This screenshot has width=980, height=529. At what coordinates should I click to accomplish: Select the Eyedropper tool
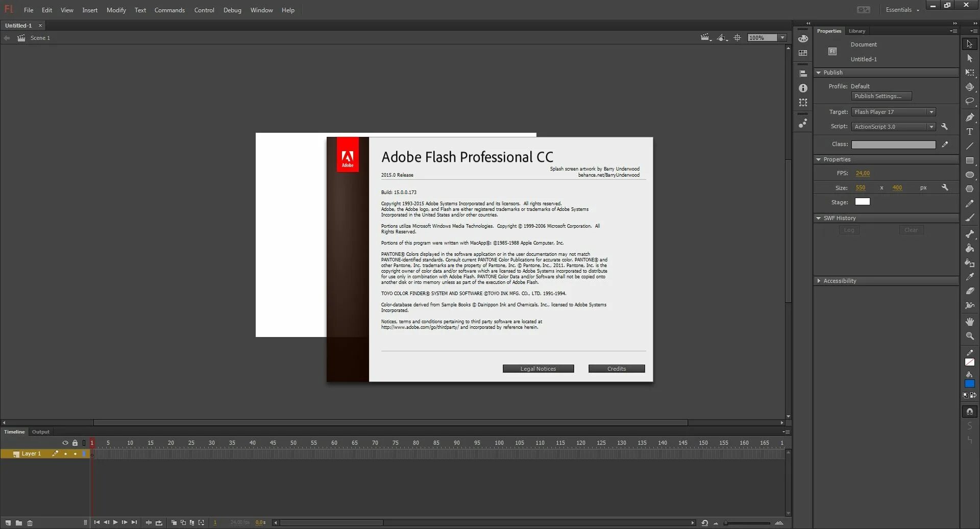click(970, 277)
